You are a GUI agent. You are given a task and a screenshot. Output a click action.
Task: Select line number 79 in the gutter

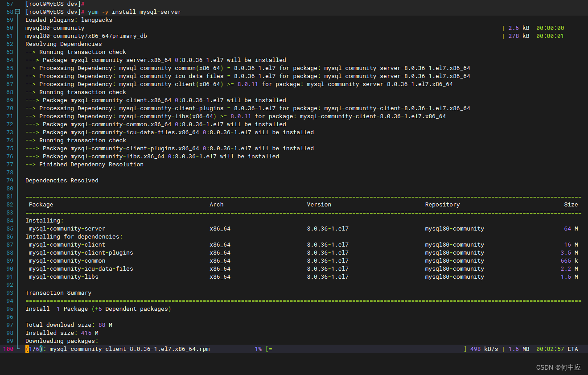click(x=9, y=181)
